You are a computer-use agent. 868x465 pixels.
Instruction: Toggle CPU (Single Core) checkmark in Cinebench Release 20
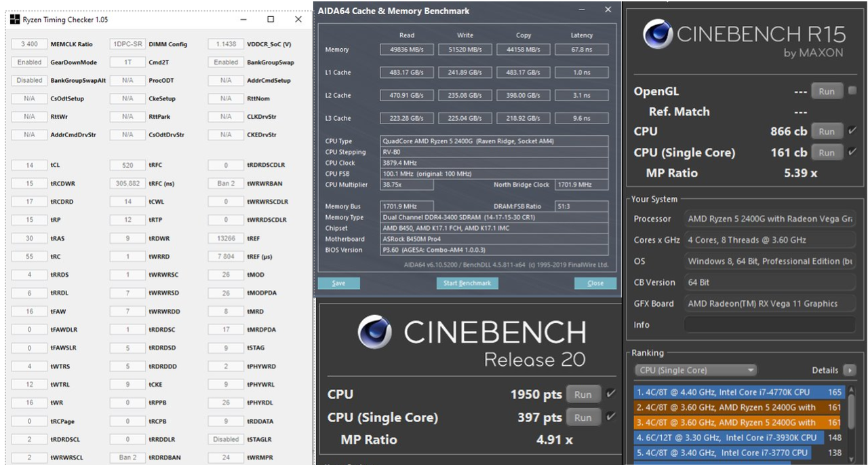(x=611, y=417)
